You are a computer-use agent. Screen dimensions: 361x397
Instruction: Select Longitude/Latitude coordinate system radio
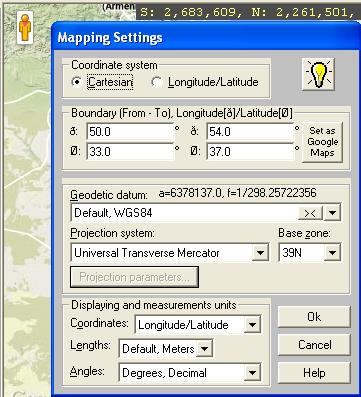pyautogui.click(x=205, y=82)
